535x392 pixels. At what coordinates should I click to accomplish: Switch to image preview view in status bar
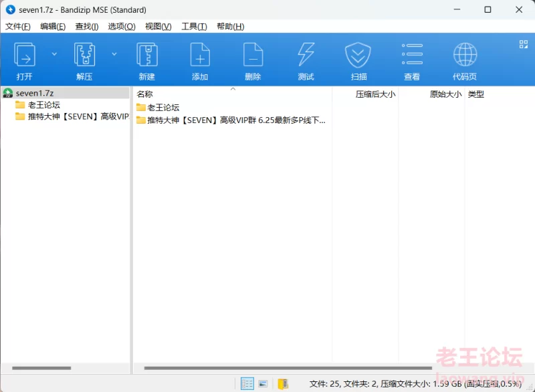point(263,383)
